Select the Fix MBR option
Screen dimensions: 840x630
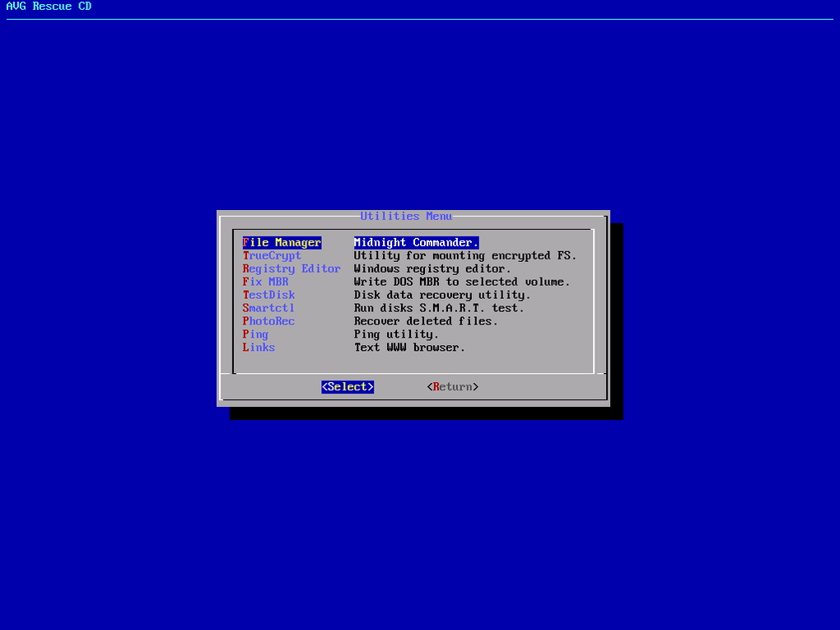pos(265,282)
